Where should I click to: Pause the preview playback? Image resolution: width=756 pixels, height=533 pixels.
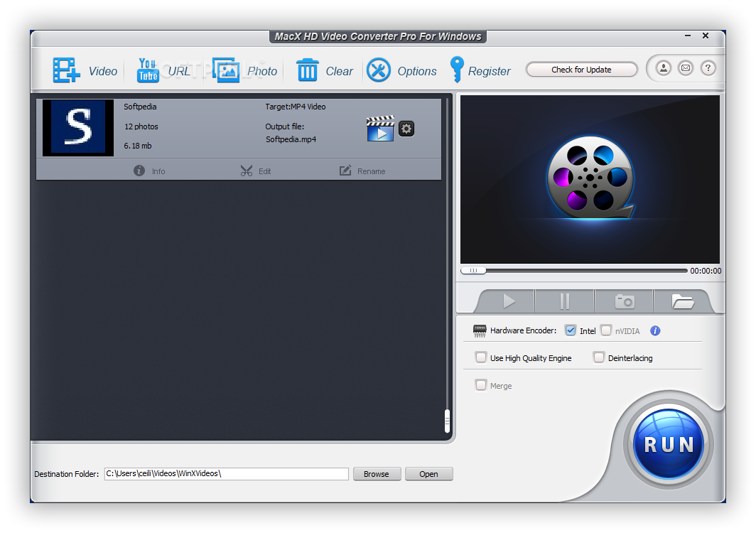point(565,301)
